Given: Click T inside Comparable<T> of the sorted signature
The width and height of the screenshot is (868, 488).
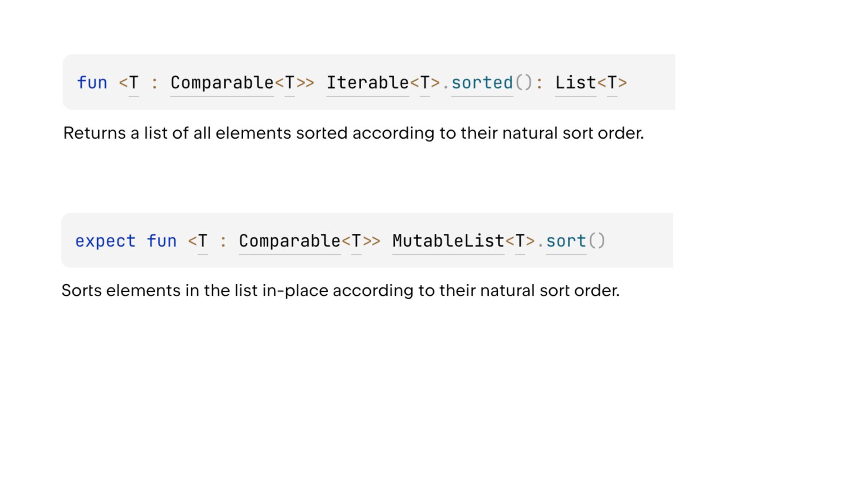Looking at the screenshot, I should point(290,83).
